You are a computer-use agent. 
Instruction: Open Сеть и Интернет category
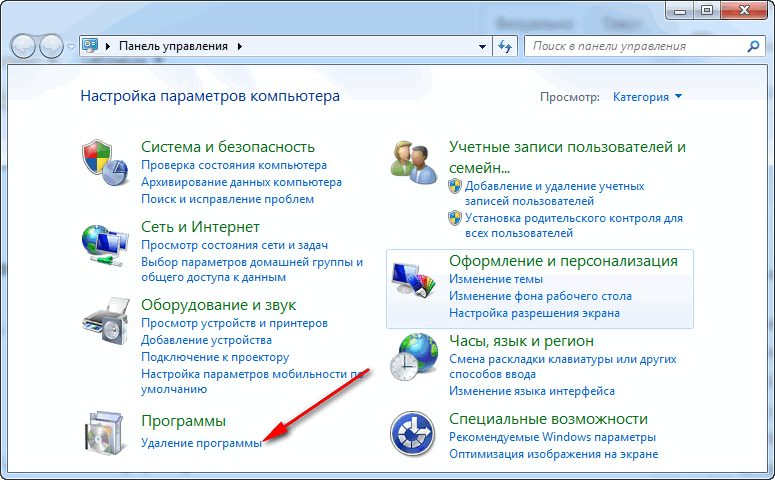click(200, 227)
